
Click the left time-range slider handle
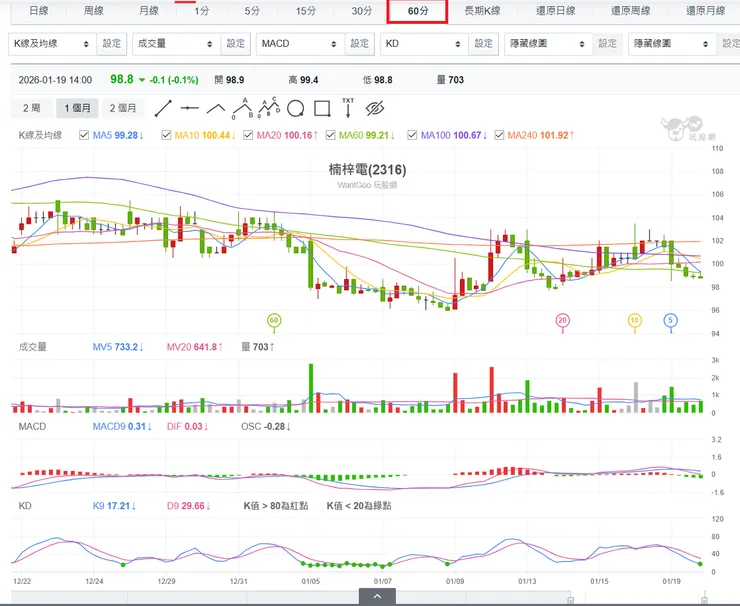pos(571,600)
